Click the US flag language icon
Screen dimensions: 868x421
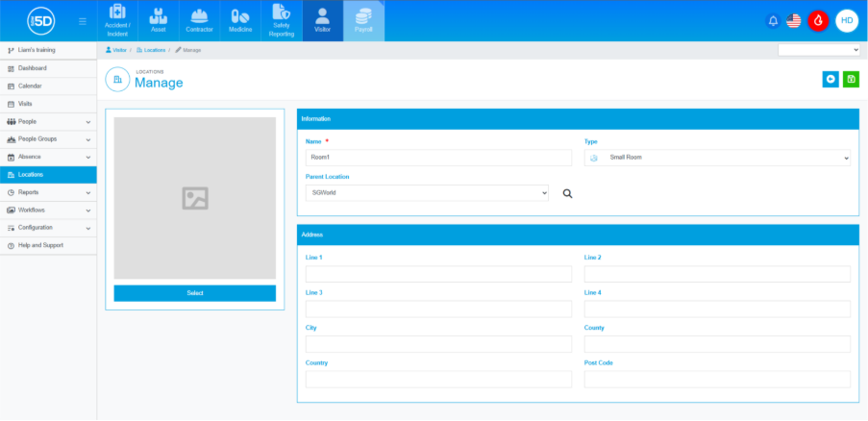click(x=794, y=20)
